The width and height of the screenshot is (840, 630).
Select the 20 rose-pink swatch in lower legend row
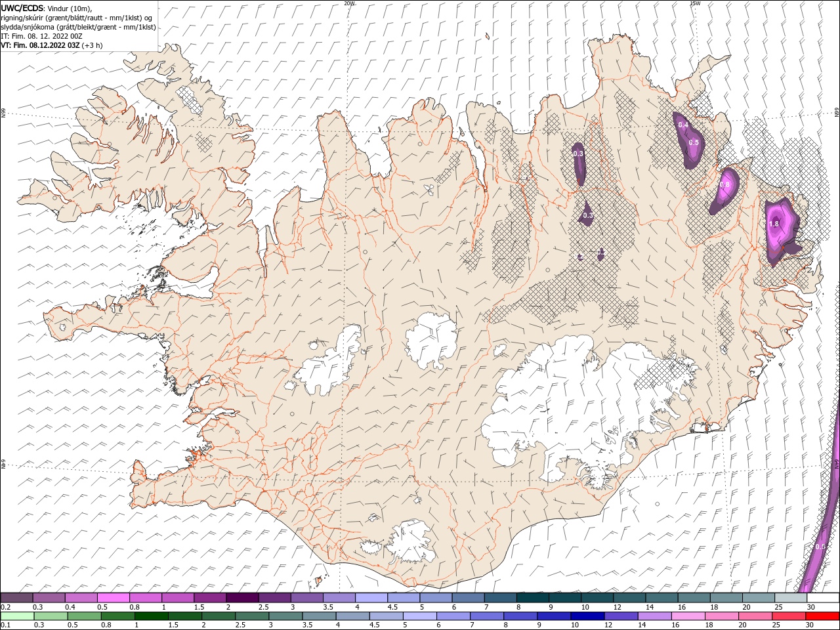point(754,616)
